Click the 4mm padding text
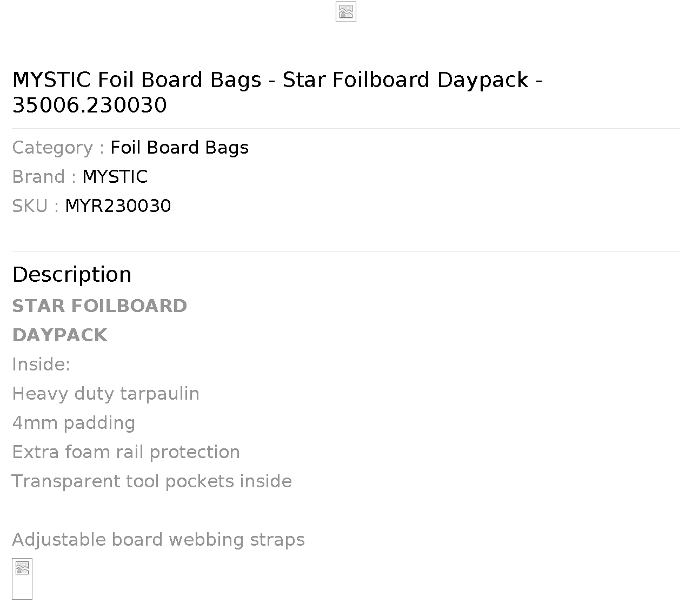The image size is (692, 616). click(74, 423)
